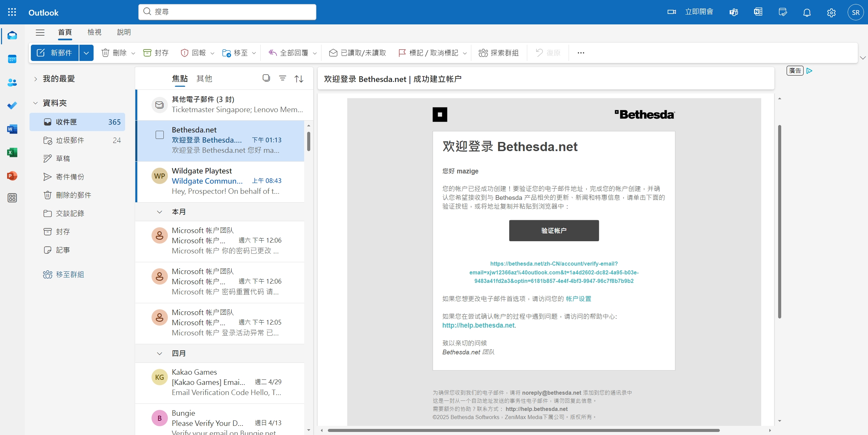The image size is (868, 435).
Task: Switch to the 其他 inbox tab
Action: click(204, 79)
